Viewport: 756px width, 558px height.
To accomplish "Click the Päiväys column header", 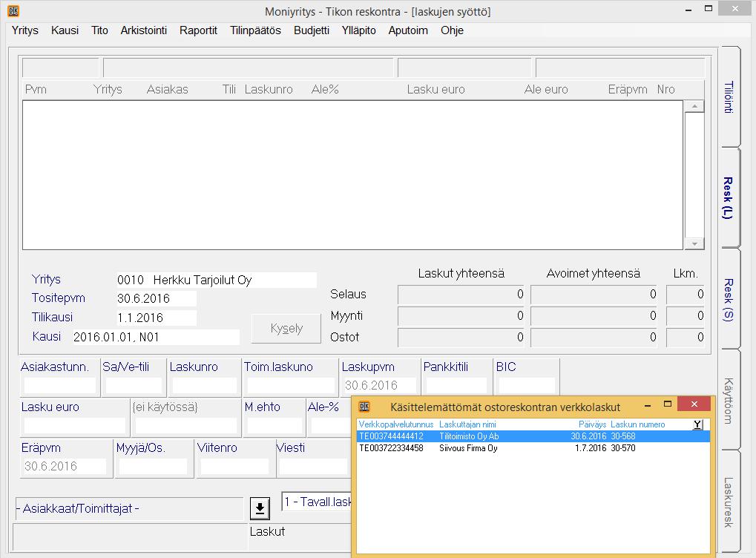I will [x=593, y=424].
